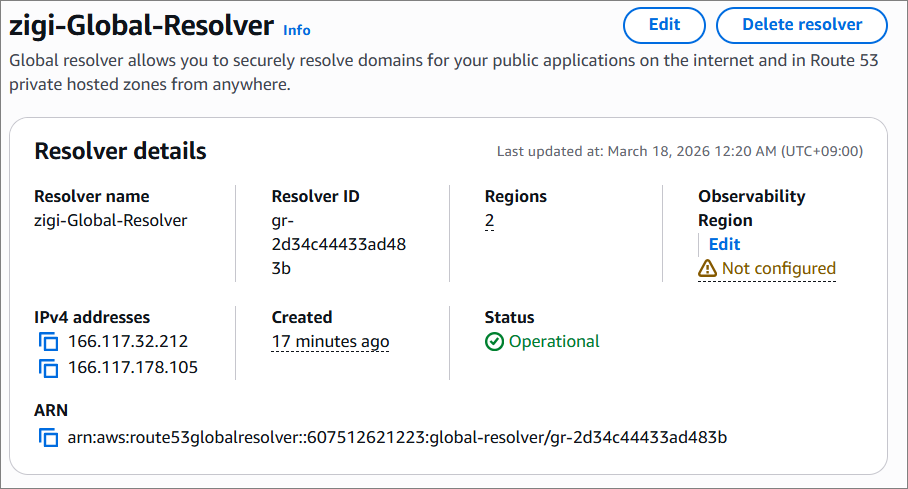This screenshot has width=908, height=489.
Task: Open the Info link beside title
Action: click(x=296, y=30)
